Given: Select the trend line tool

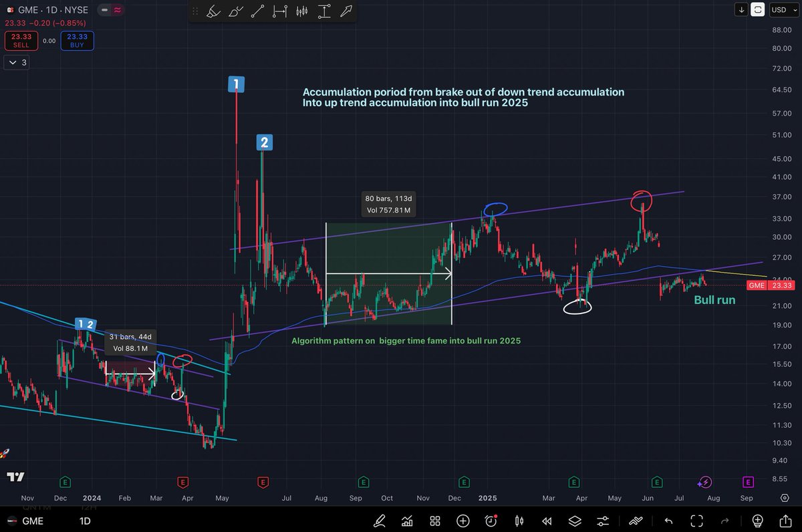Looking at the screenshot, I should pyautogui.click(x=258, y=11).
